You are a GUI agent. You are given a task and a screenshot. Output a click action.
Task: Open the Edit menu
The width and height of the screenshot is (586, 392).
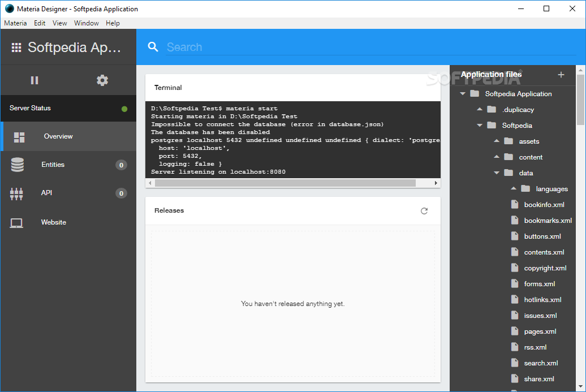[40, 23]
